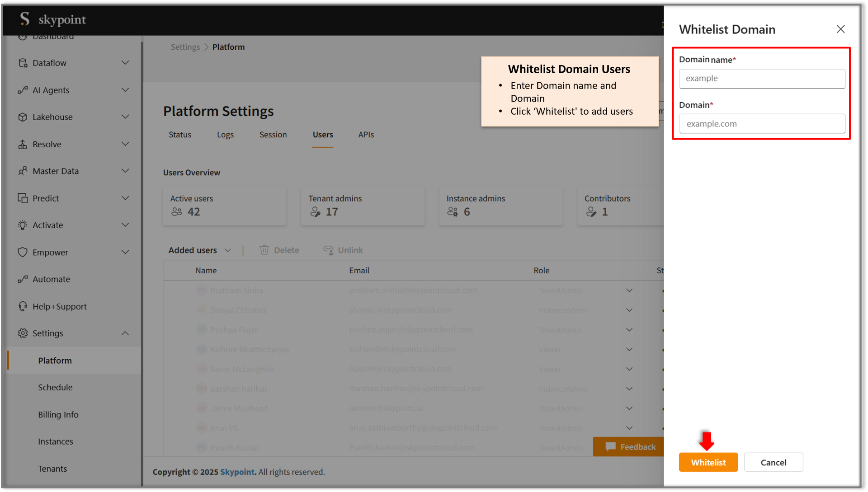Open Master Data via its sidebar icon
This screenshot has height=492, width=868.
pyautogui.click(x=23, y=171)
